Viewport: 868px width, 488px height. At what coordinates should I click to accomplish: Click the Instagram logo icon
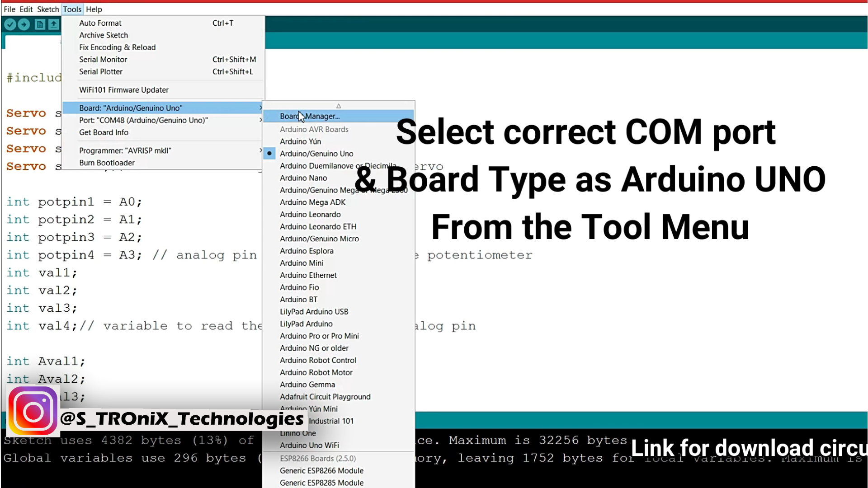click(x=33, y=412)
